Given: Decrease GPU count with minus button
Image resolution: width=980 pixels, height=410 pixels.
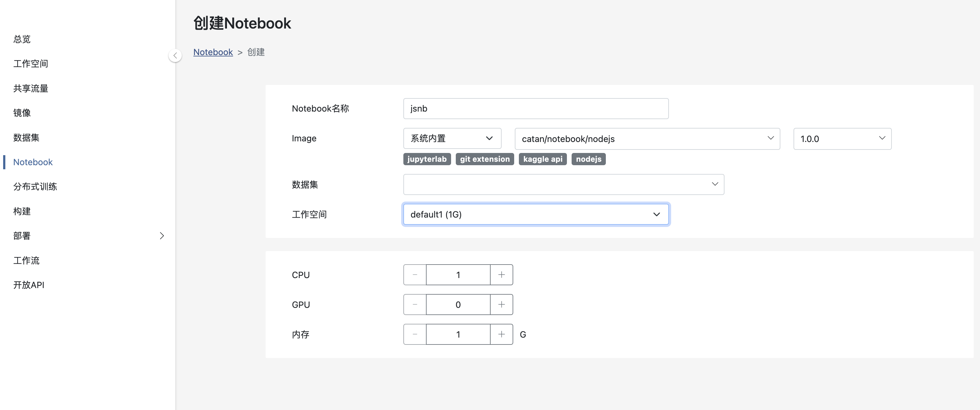Looking at the screenshot, I should point(415,304).
